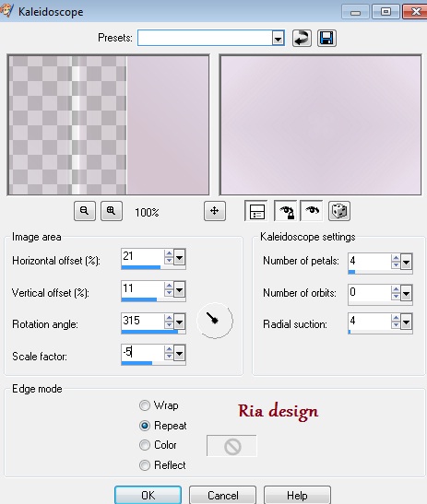Click the auto proof lock eye icon
The height and width of the screenshot is (504, 427).
(x=286, y=211)
